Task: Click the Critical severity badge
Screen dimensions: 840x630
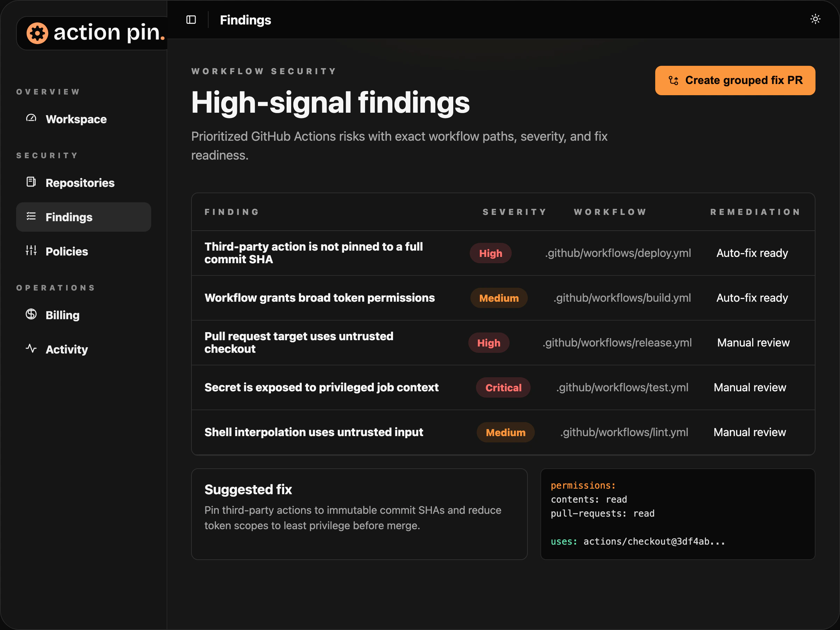Action: (503, 388)
